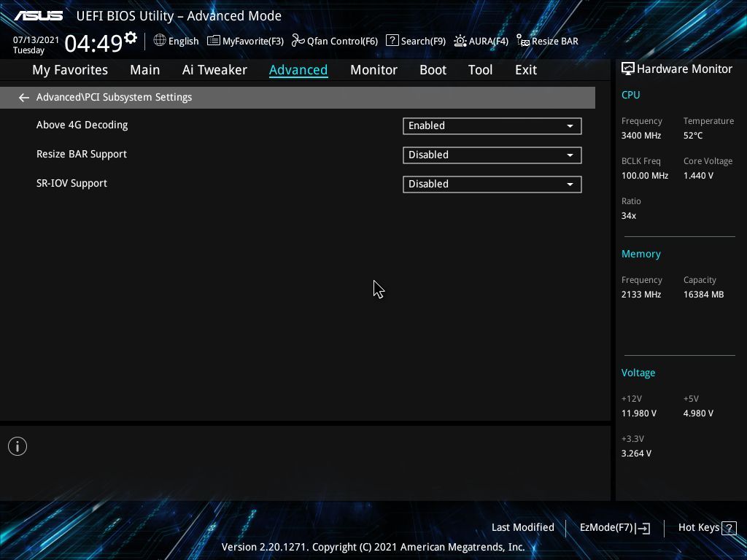This screenshot has width=747, height=560.
Task: Click the Hot Keys question mark icon
Action: pyautogui.click(x=729, y=528)
